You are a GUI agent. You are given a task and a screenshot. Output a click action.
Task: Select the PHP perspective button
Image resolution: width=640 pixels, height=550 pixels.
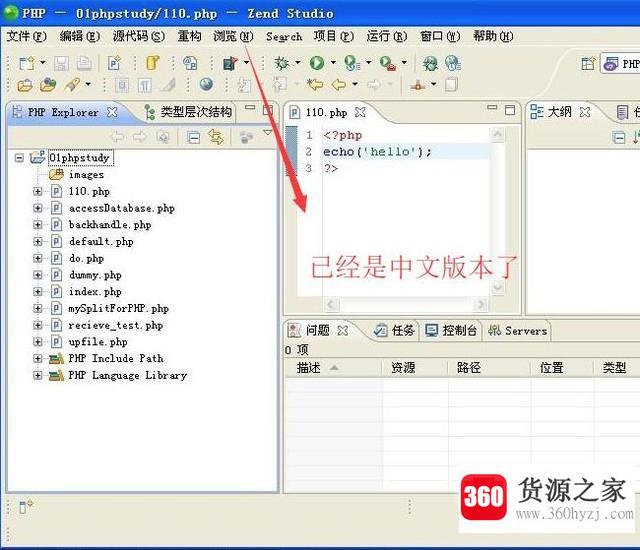click(x=621, y=64)
